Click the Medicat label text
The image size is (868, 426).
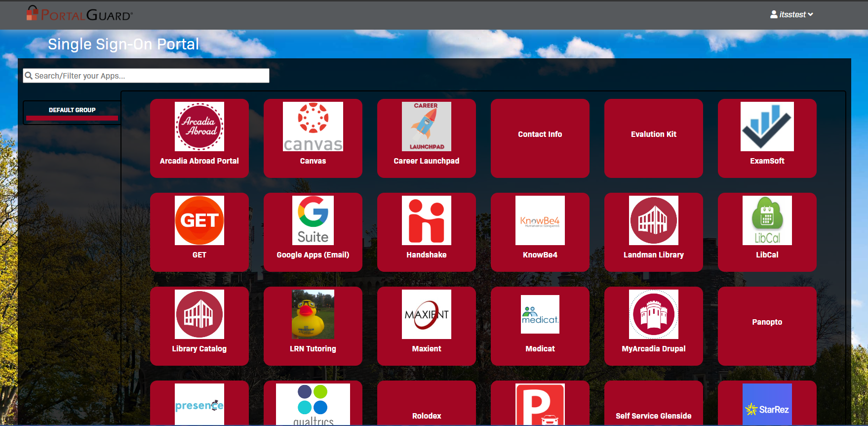click(540, 349)
